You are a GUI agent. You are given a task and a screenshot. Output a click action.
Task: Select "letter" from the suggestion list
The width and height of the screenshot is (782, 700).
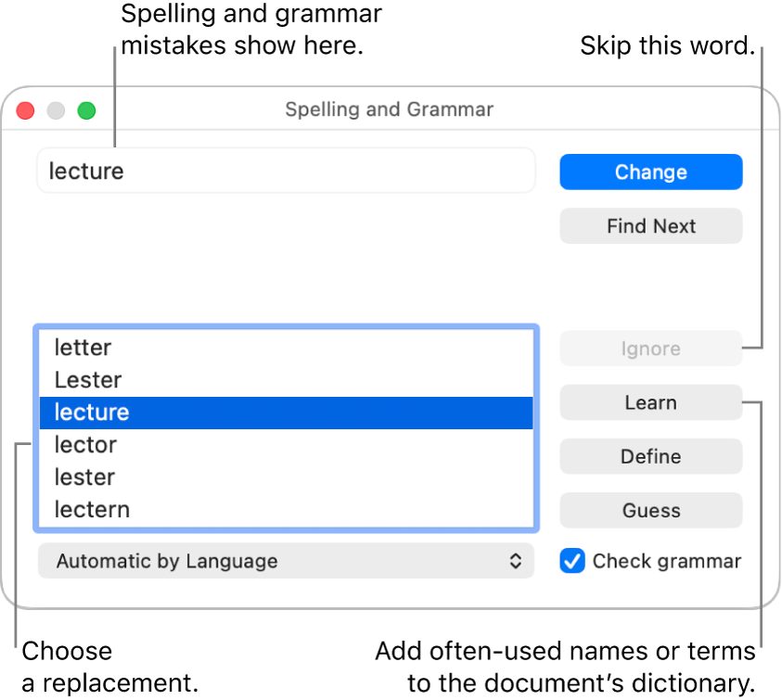coord(83,348)
